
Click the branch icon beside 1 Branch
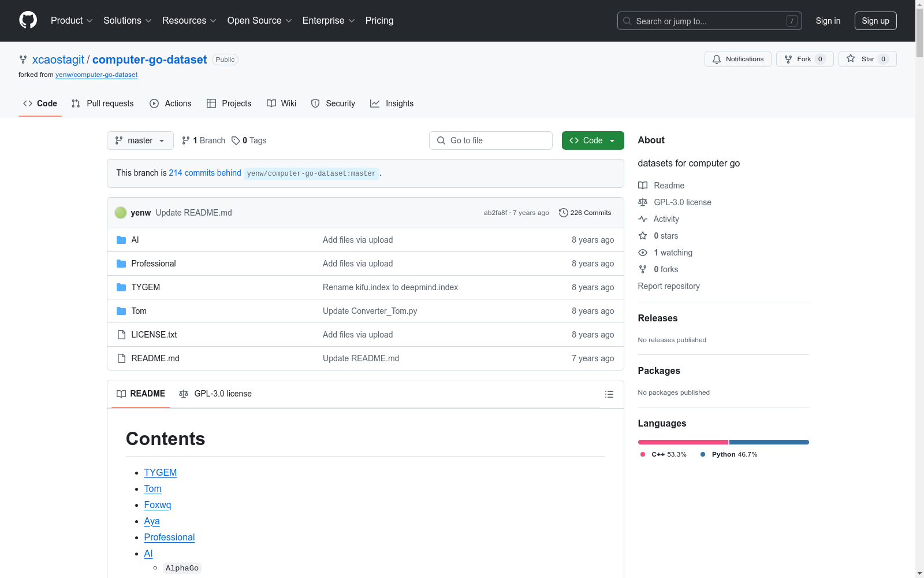[186, 140]
